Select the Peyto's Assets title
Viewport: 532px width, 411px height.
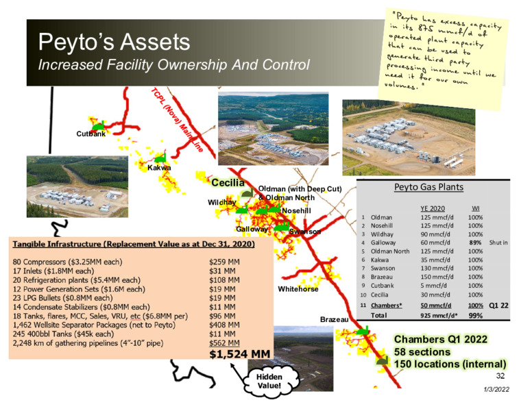[114, 42]
